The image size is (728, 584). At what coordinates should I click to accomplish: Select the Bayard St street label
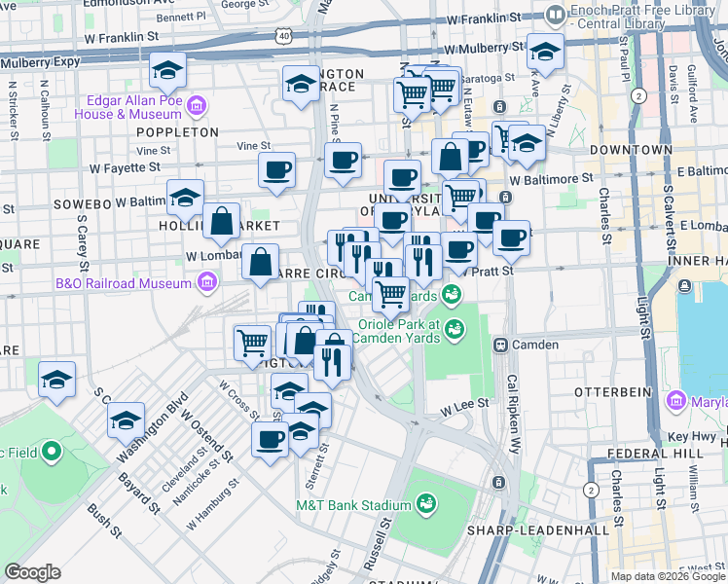tap(139, 493)
